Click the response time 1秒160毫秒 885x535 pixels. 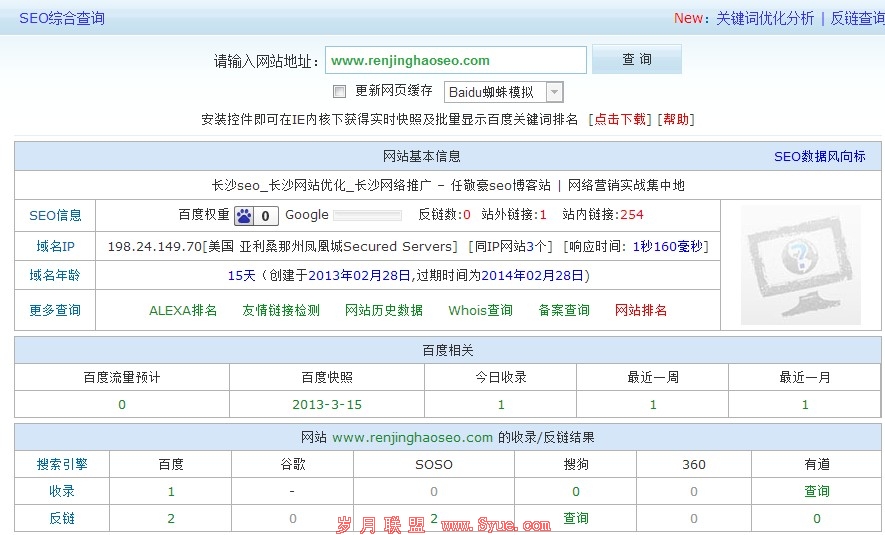pyautogui.click(x=668, y=247)
